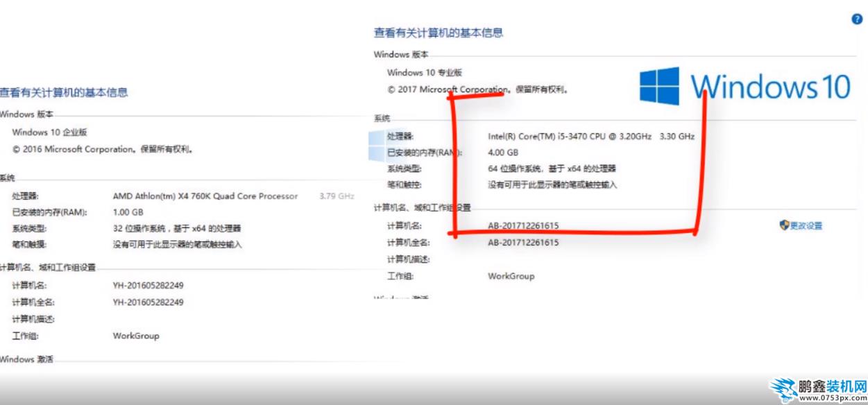This screenshot has width=868, height=405.
Task: Click 'Windows 激活' section header in 企业版 window
Action: tap(26, 359)
